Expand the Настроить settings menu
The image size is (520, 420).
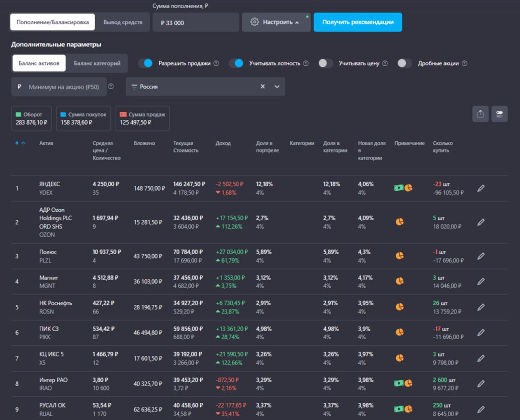(276, 22)
